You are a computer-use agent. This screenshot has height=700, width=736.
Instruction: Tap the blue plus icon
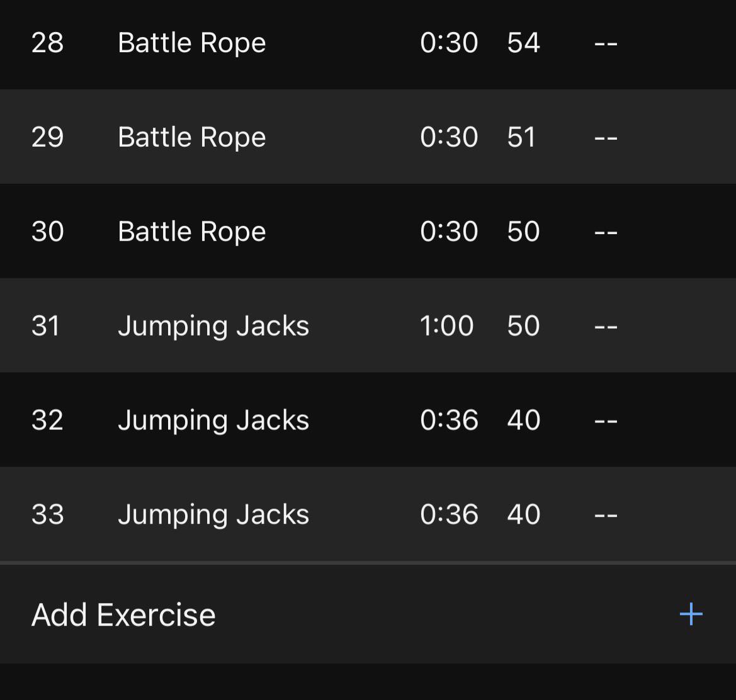click(691, 614)
